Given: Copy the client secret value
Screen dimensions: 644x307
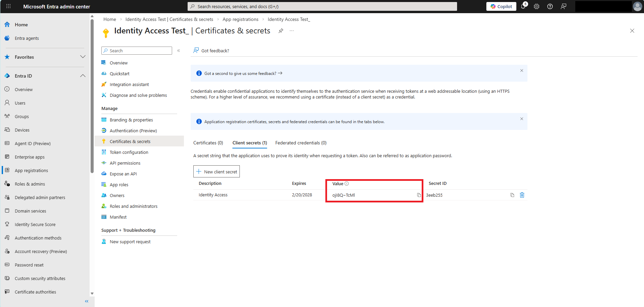Looking at the screenshot, I should 419,195.
